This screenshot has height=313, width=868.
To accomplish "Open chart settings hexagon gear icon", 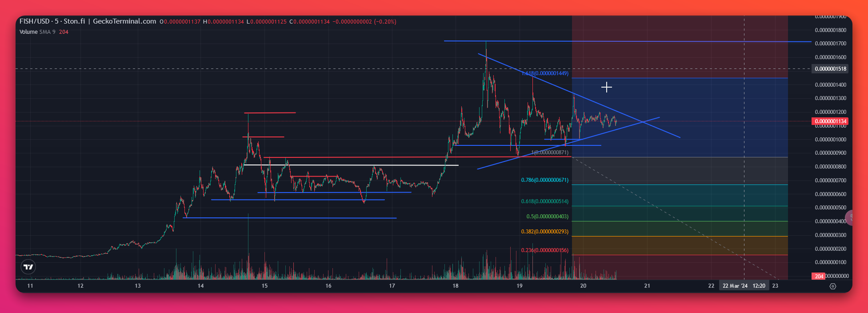I will pos(832,286).
